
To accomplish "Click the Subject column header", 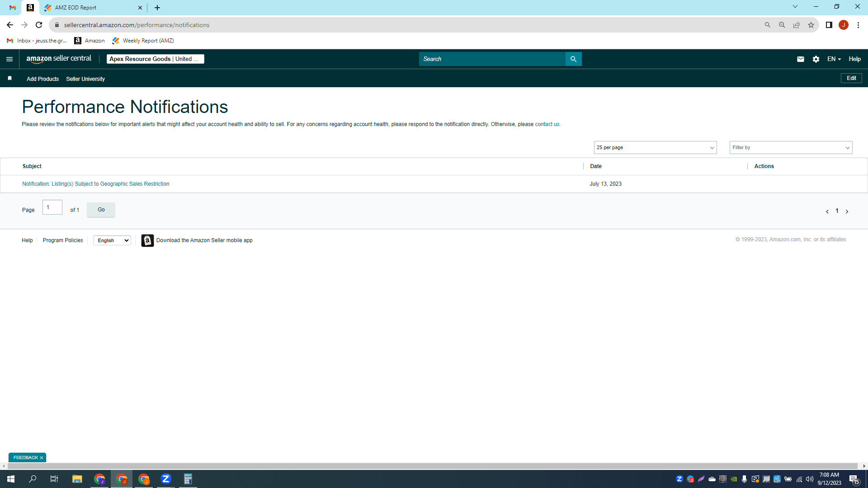I will (32, 166).
